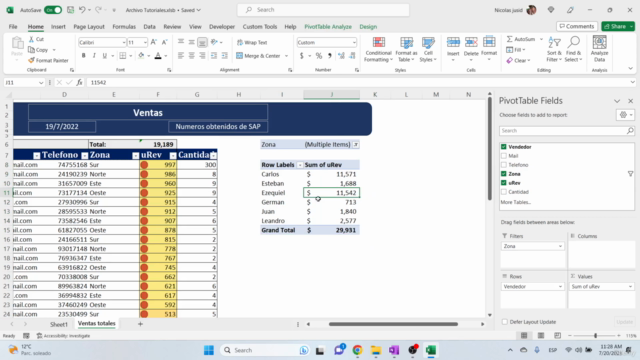Apply Underline formatting
This screenshot has height=360, width=640.
pos(104,56)
